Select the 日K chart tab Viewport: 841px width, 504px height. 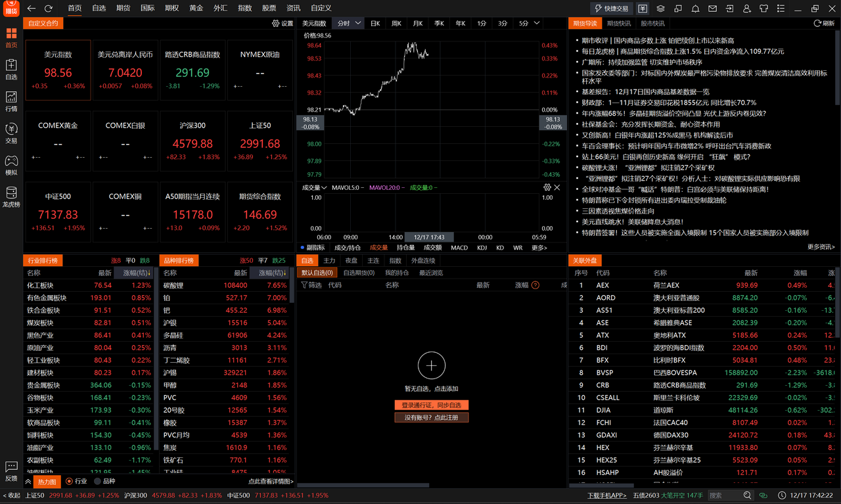coord(375,23)
